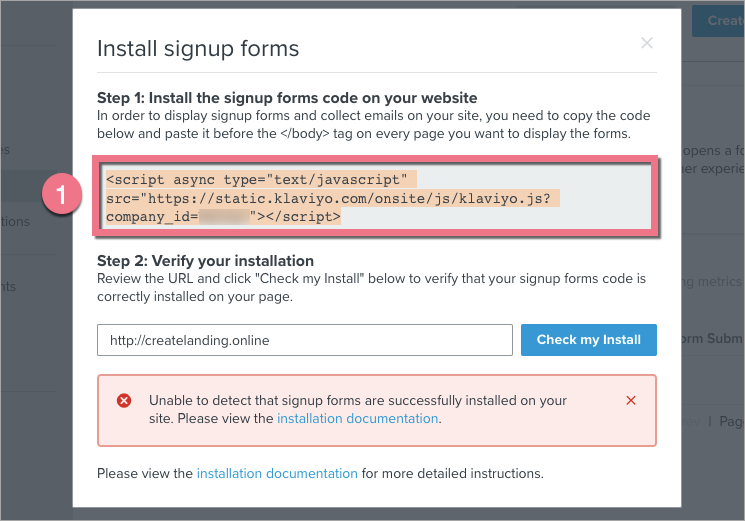The image size is (745, 521).
Task: Click the red error circle icon
Action: click(x=124, y=400)
